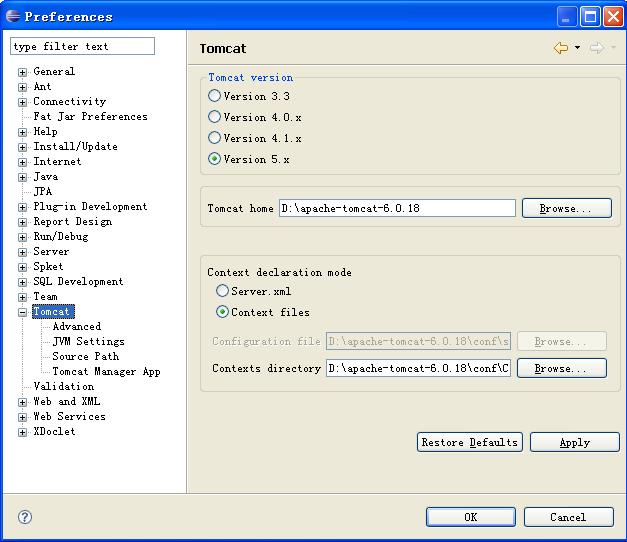Select the Spket tree item
Viewport: 627px width, 542px height.
[x=48, y=266]
